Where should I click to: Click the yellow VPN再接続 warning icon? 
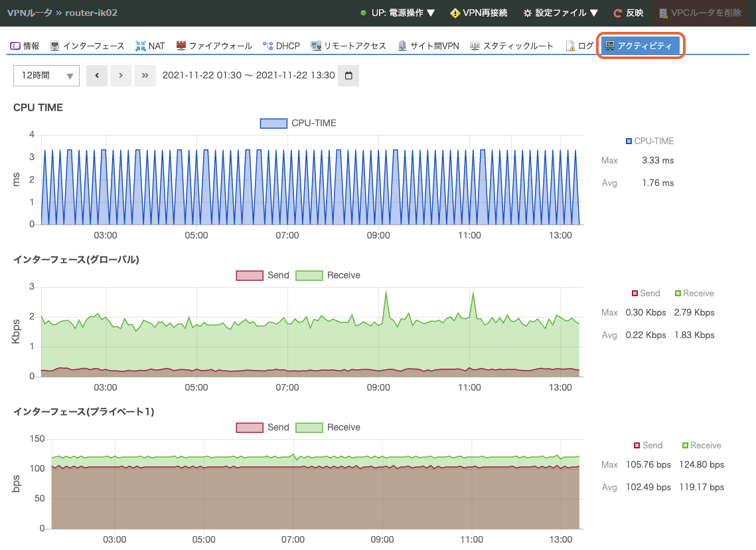click(x=455, y=13)
